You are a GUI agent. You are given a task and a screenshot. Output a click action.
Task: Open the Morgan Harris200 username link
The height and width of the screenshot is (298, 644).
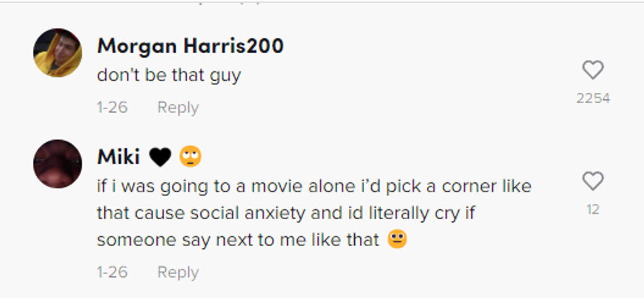click(190, 46)
